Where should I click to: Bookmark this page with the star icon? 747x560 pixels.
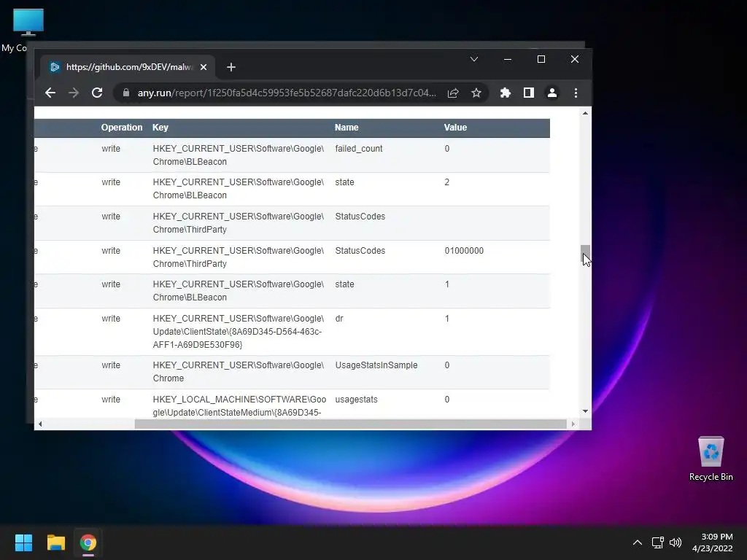pos(476,93)
